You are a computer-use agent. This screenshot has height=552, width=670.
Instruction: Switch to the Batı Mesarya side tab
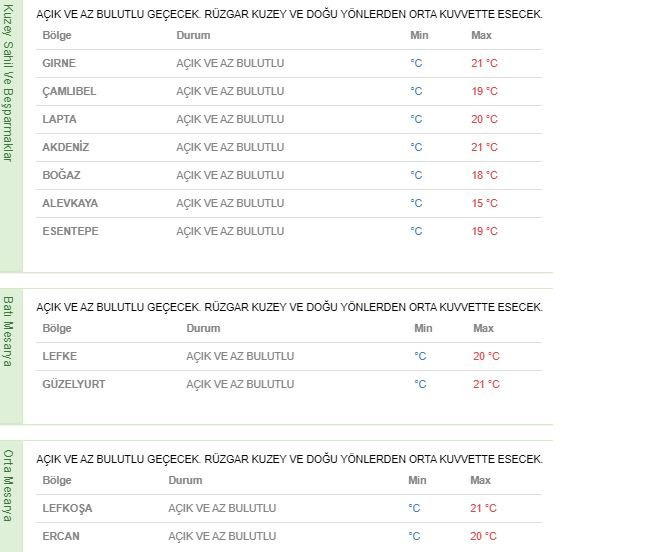10,331
